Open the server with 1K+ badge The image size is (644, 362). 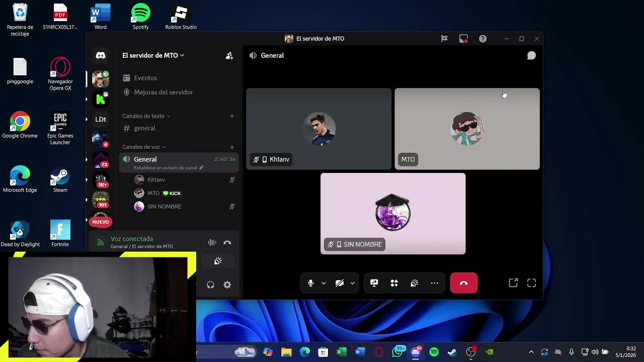[101, 180]
